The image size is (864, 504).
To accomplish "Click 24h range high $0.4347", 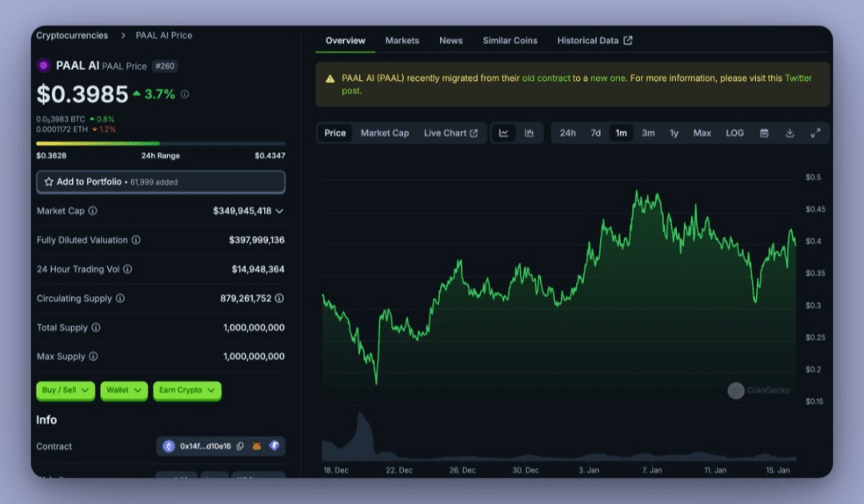I will [270, 156].
